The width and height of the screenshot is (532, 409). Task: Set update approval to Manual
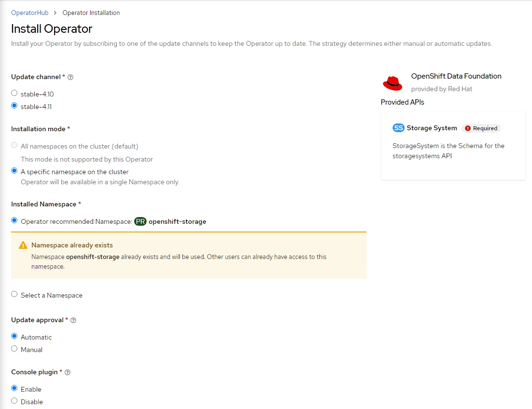pos(14,349)
